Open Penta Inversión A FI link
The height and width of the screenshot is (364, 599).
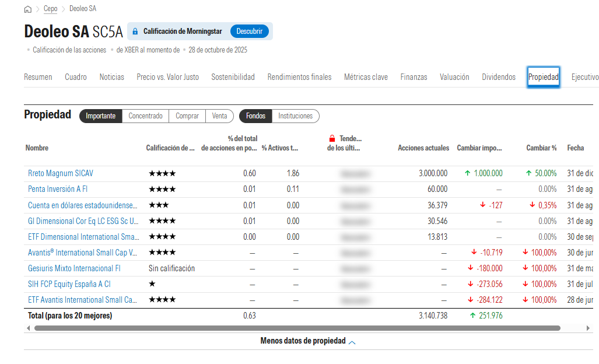click(x=58, y=189)
